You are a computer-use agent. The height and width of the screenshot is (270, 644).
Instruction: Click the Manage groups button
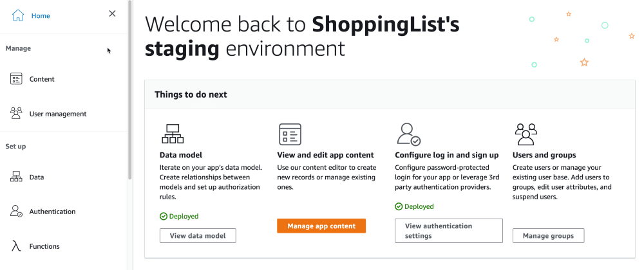click(x=548, y=235)
